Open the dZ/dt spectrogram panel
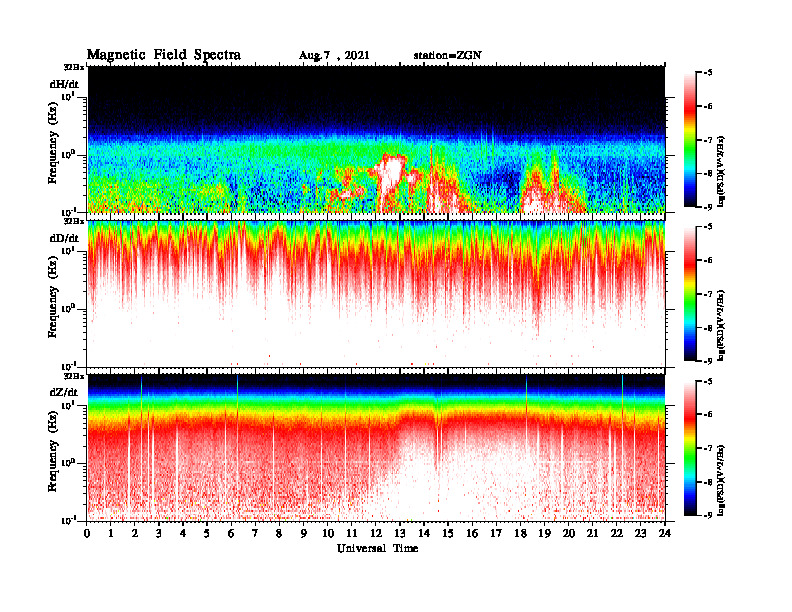Image resolution: width=792 pixels, height=612 pixels. coord(376,447)
